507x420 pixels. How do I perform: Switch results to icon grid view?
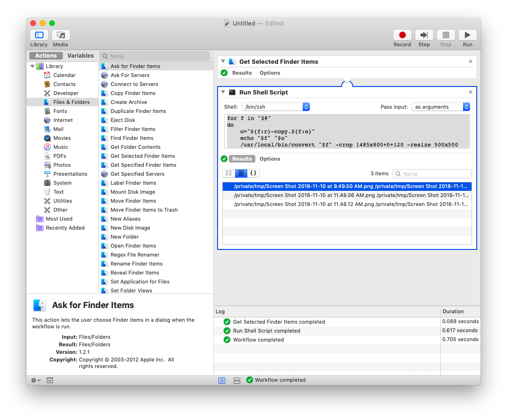click(x=228, y=173)
